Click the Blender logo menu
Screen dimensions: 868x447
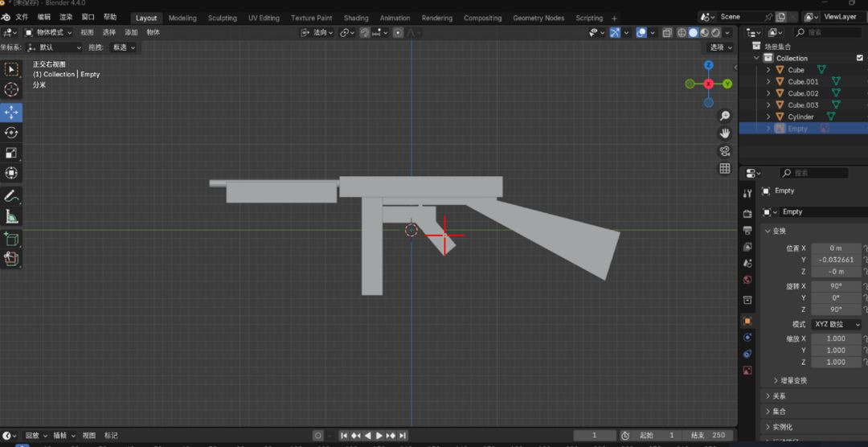tap(6, 17)
